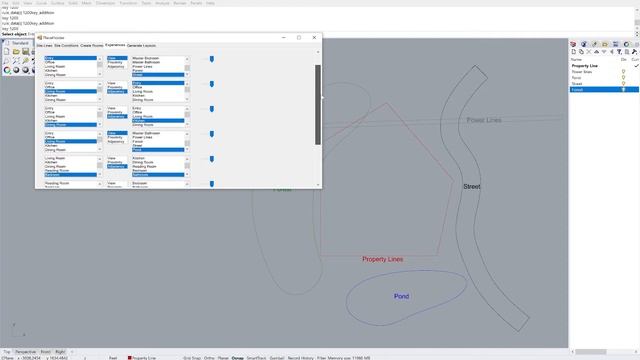Toggle Grid Snap in the status bar
640x360 pixels.
[x=192, y=358]
